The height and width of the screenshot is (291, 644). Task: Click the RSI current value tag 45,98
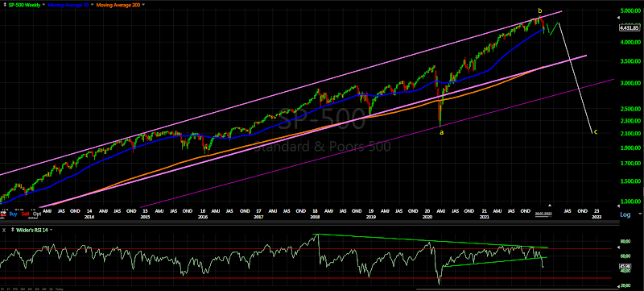tap(625, 266)
